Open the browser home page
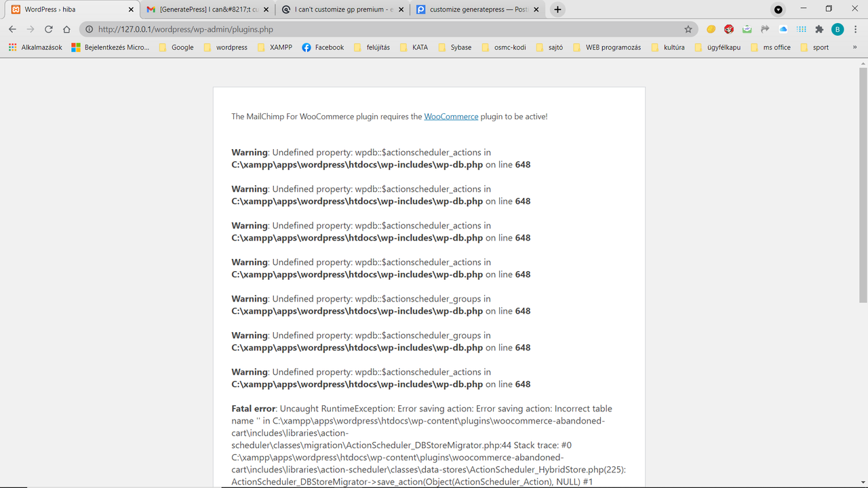The image size is (868, 488). 66,29
